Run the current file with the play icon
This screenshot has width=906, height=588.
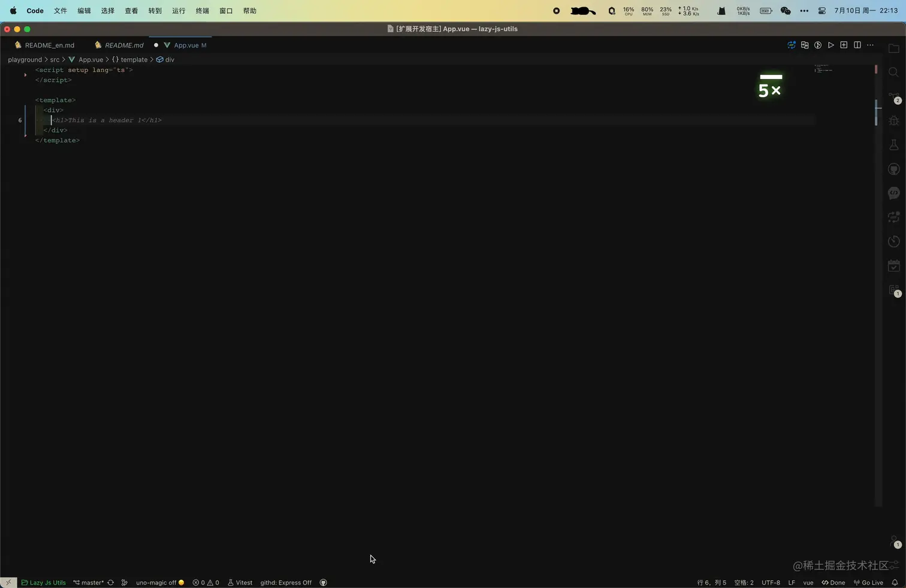pyautogui.click(x=831, y=45)
